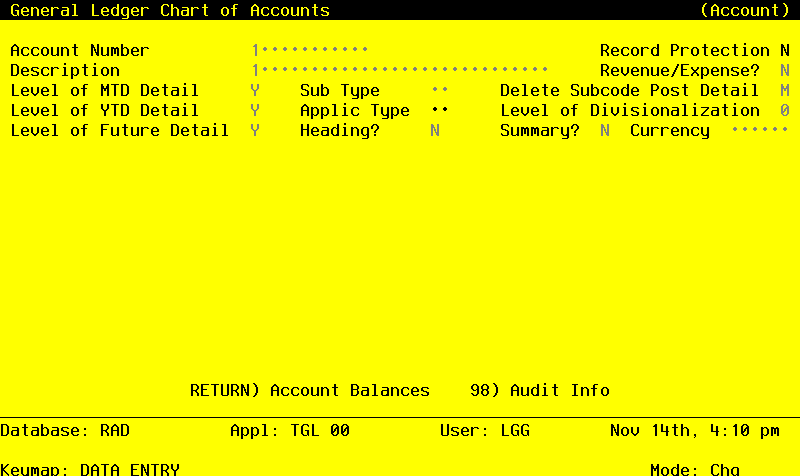Viewport: 800px width, 476px height.
Task: Click the 'Description' label
Action: pyautogui.click(x=65, y=70)
